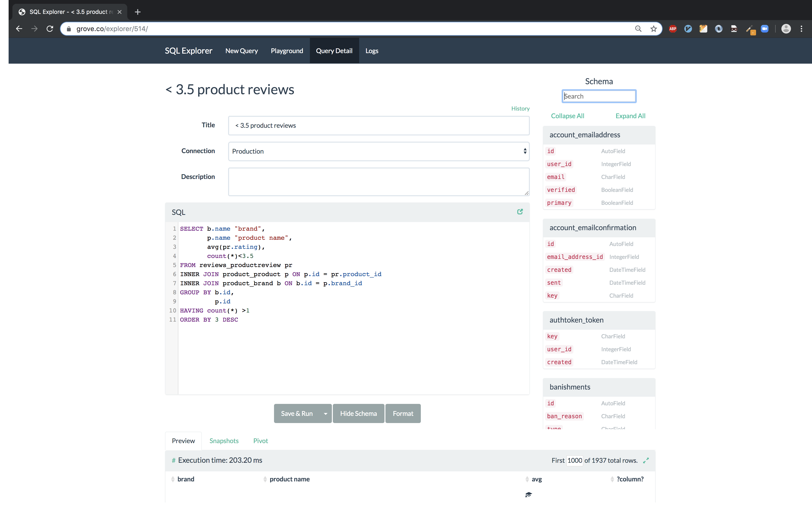Open the Connection Production dropdown

point(378,151)
